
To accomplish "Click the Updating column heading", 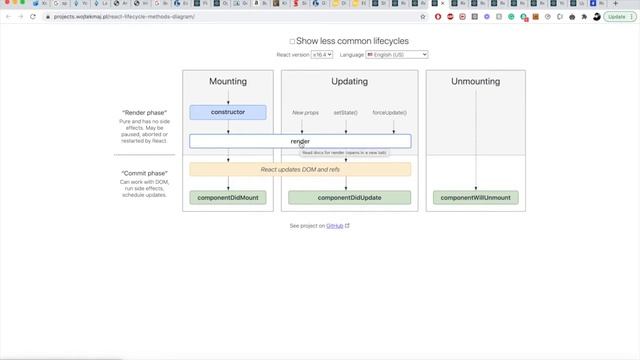I will pyautogui.click(x=349, y=81).
